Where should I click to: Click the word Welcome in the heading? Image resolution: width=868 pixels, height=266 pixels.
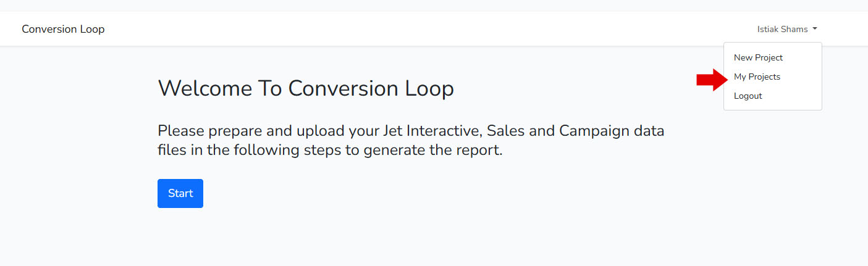(204, 89)
